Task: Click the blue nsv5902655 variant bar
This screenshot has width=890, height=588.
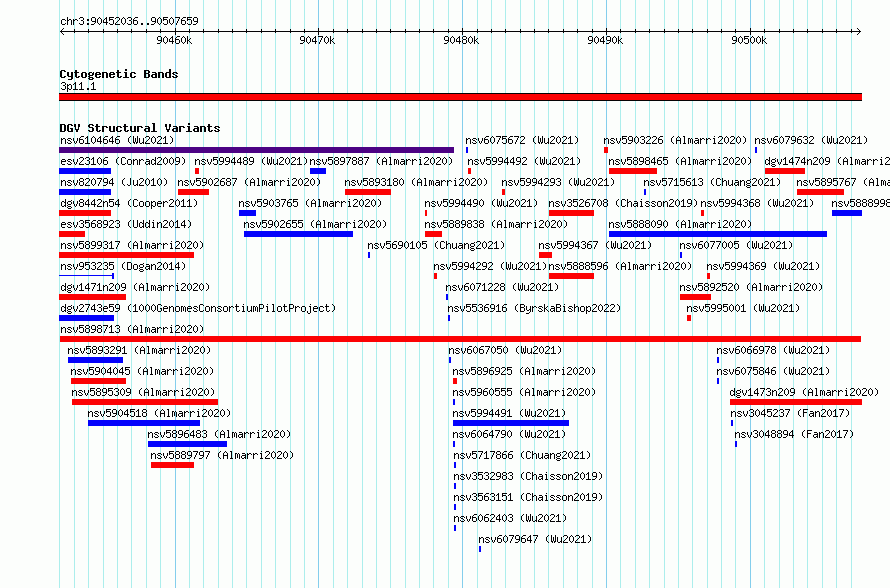Action: click(x=299, y=234)
